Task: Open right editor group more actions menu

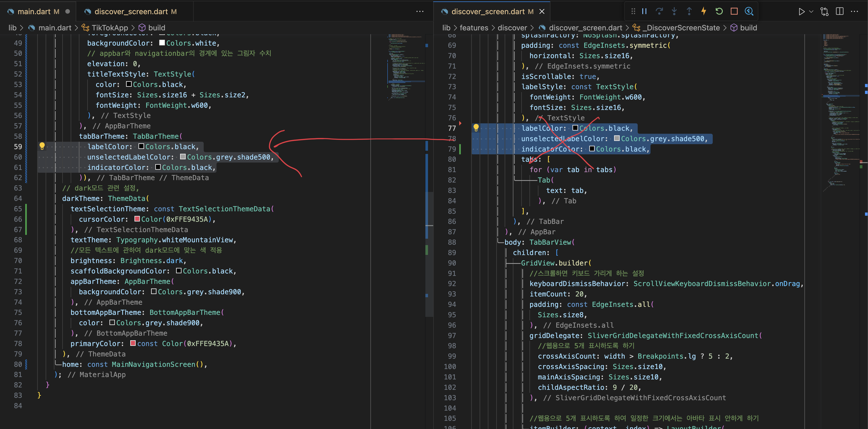Action: tap(855, 11)
